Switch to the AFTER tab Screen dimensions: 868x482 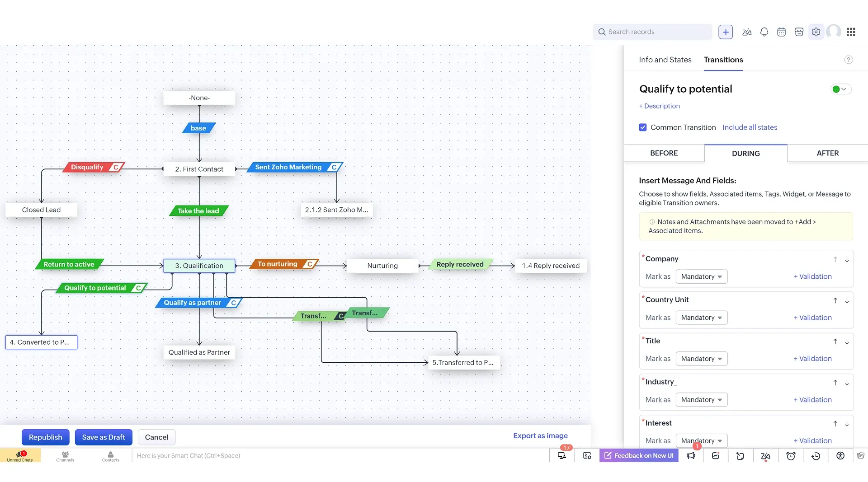click(x=827, y=153)
